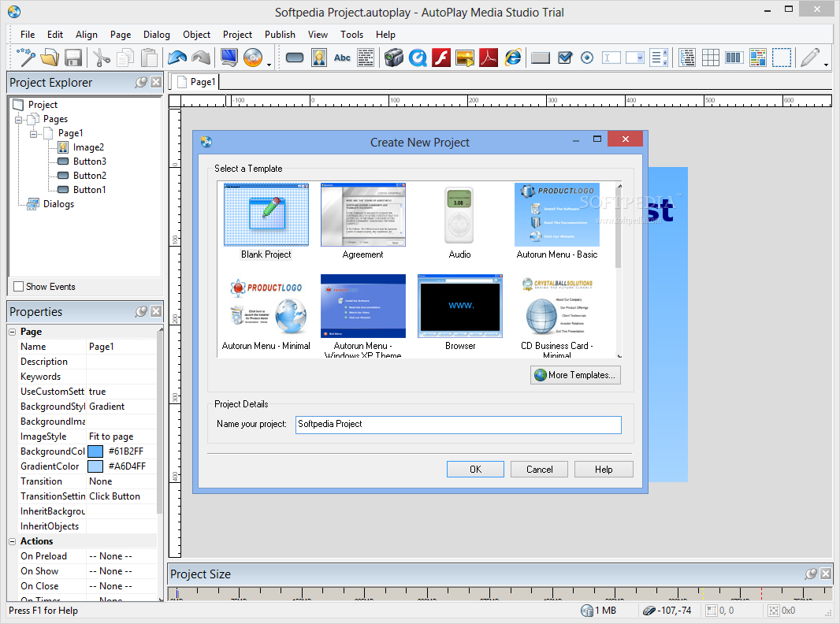The image size is (840, 624).
Task: Insert a Flash object
Action: 441,58
